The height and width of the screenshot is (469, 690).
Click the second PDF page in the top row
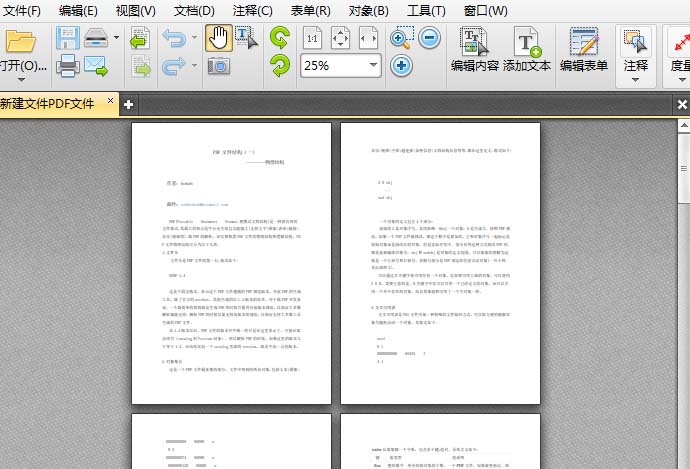click(440, 263)
